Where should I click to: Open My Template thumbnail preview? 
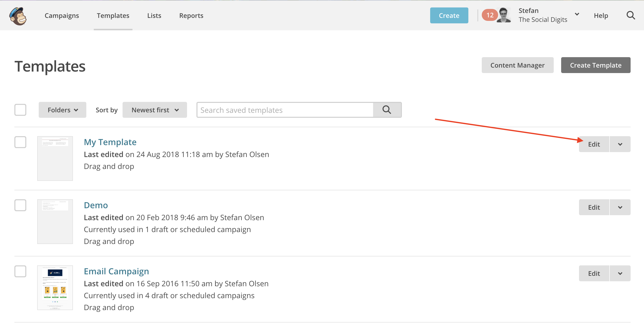pyautogui.click(x=55, y=158)
